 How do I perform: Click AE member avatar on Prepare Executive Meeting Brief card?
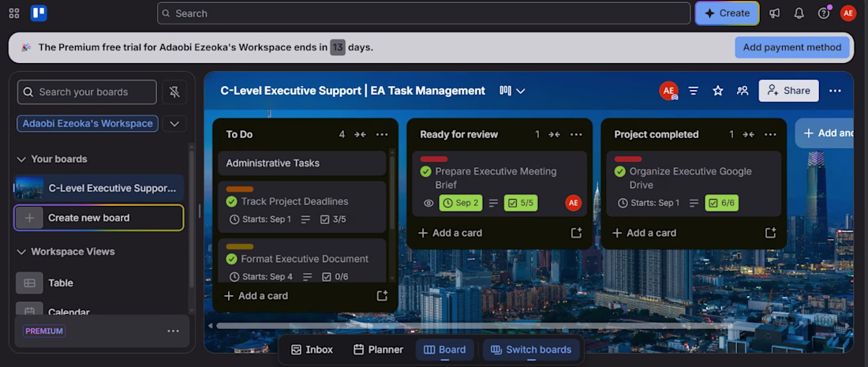(574, 203)
